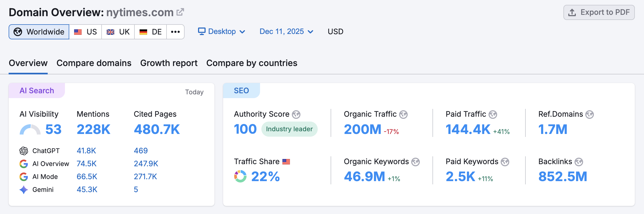Click the Today label in AI Search
644x214 pixels.
point(194,92)
